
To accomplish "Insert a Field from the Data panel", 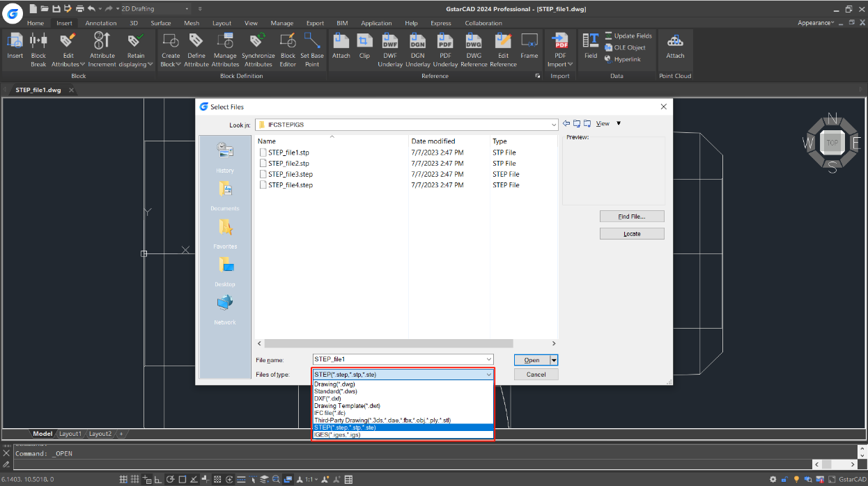I will pos(591,45).
